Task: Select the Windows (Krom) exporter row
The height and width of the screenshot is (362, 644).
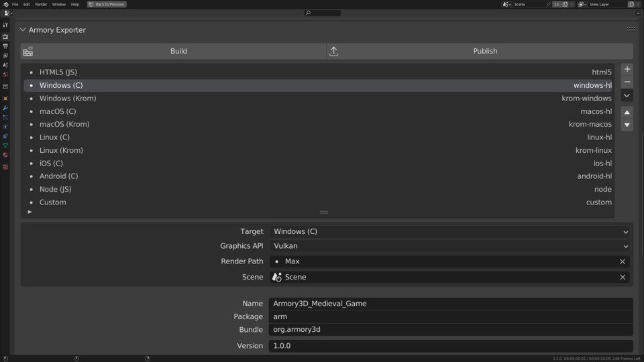Action: (x=318, y=99)
